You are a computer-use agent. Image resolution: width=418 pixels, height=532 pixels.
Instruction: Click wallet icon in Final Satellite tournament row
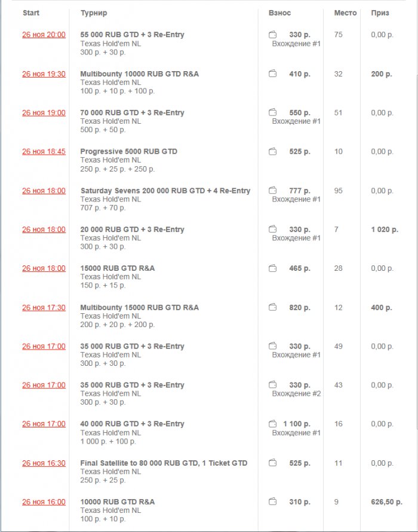click(273, 463)
